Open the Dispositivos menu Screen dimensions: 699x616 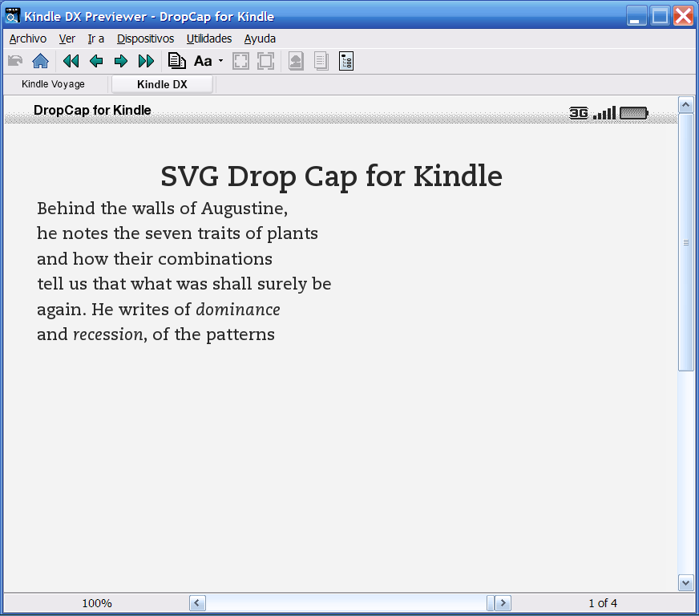click(145, 38)
